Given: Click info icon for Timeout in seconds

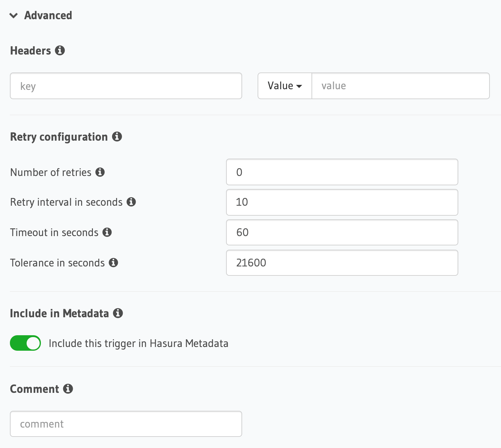Looking at the screenshot, I should pyautogui.click(x=107, y=232).
